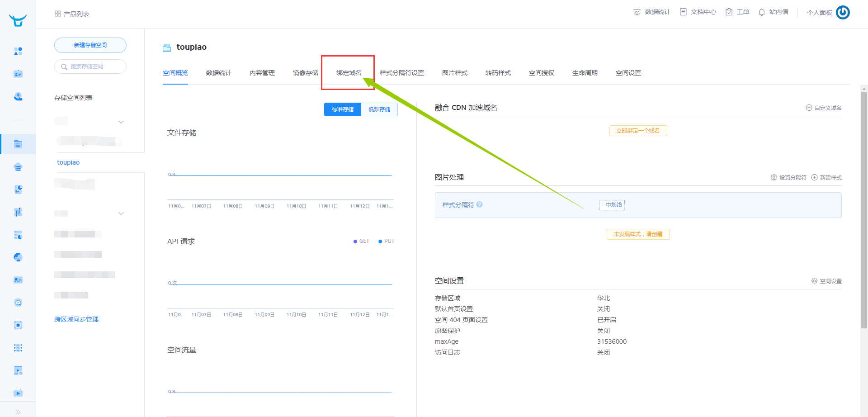Click 设置分隔符 link in 图片处理

coord(789,177)
